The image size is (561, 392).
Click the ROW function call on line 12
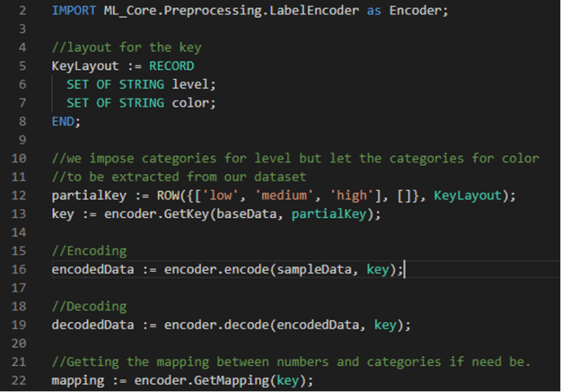168,195
